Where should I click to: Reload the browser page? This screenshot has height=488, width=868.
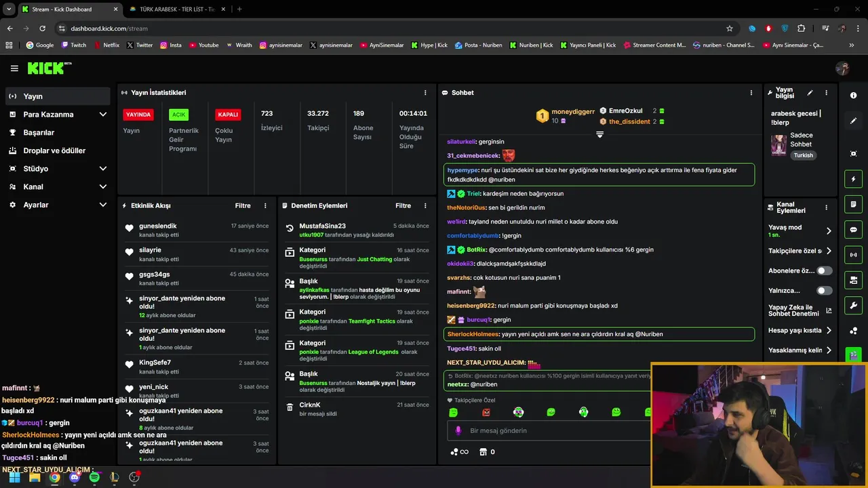[x=42, y=28]
